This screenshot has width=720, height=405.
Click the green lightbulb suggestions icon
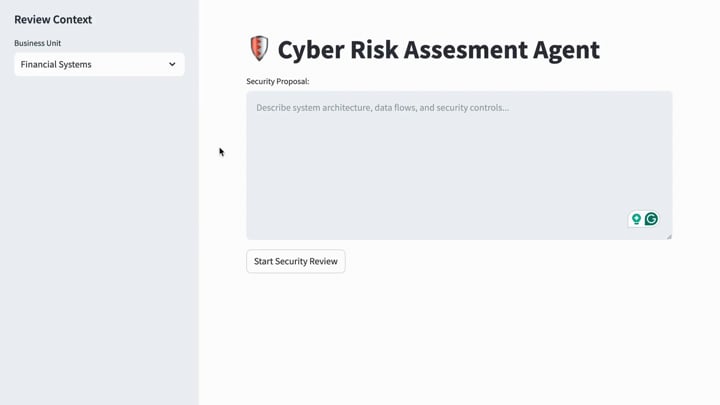pos(636,219)
